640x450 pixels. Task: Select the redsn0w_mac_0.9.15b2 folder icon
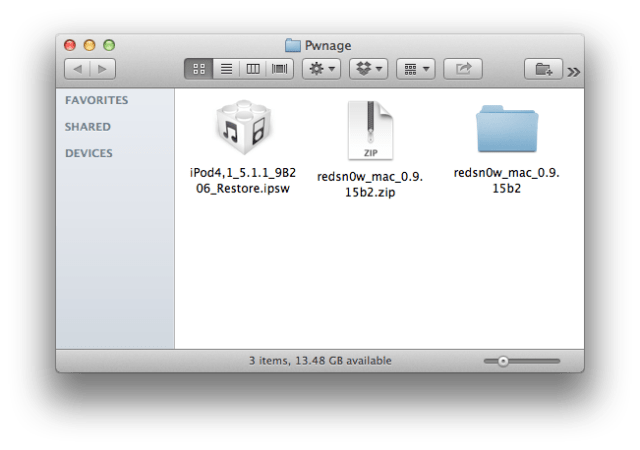(x=507, y=129)
